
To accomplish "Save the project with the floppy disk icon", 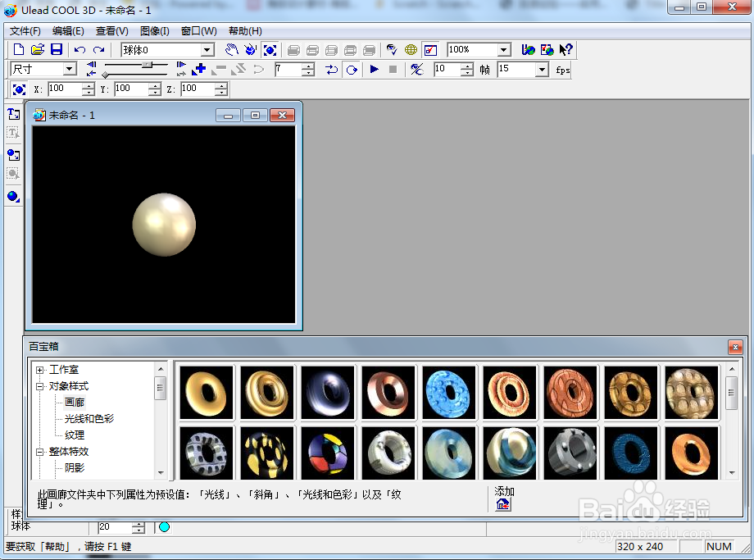I will pos(57,49).
